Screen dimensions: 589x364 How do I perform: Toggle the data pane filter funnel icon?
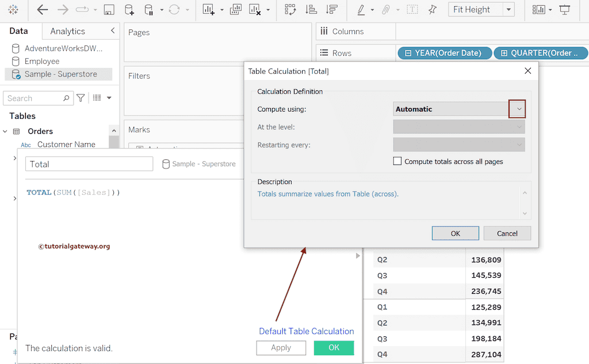[81, 98]
